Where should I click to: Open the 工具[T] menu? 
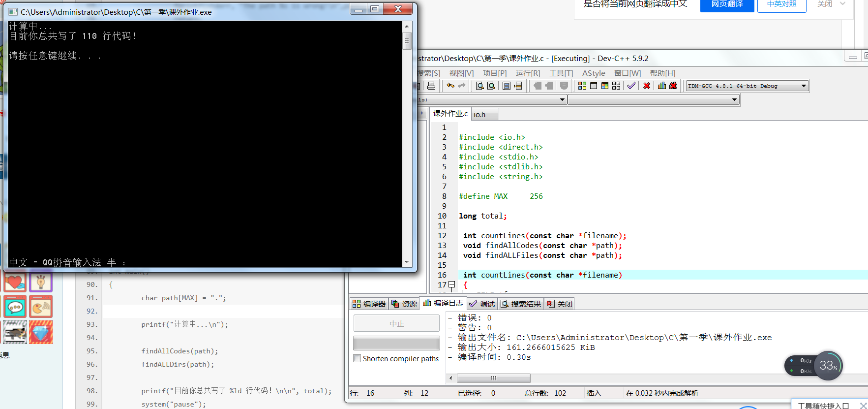(x=561, y=73)
